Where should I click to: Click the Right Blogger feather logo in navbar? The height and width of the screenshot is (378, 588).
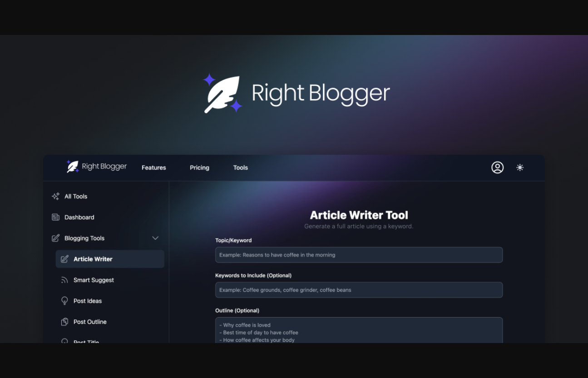[x=73, y=167]
